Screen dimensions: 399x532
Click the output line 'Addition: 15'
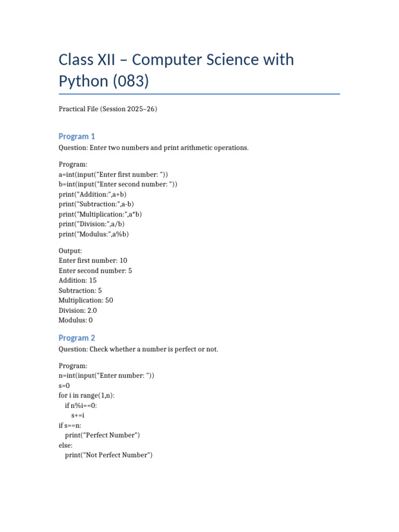pyautogui.click(x=78, y=281)
